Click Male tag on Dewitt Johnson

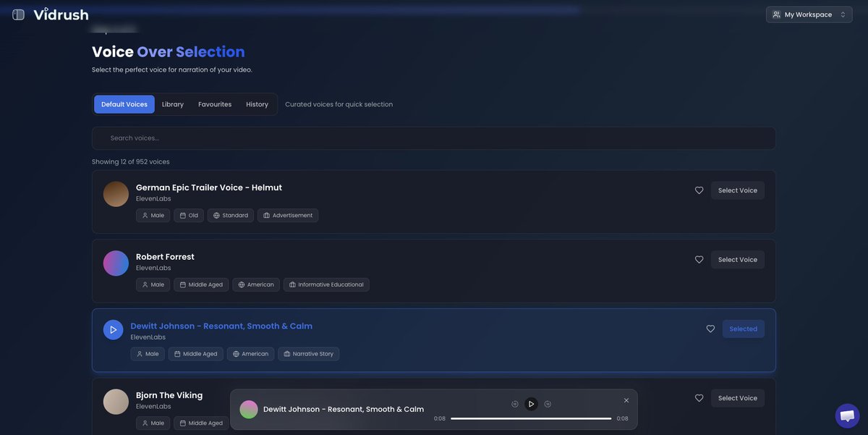148,354
